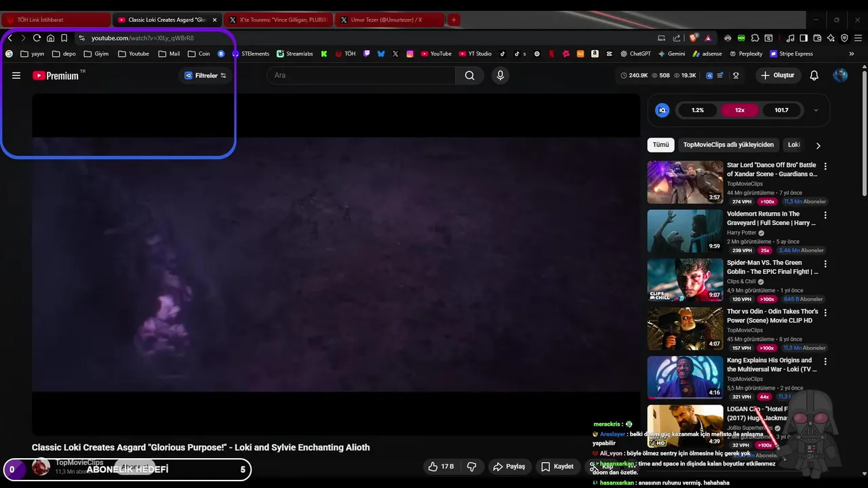The height and width of the screenshot is (488, 868).
Task: Click the share page icon in address bar
Action: coord(677,38)
